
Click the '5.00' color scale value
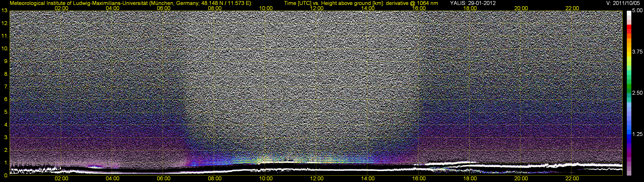[x=637, y=11]
